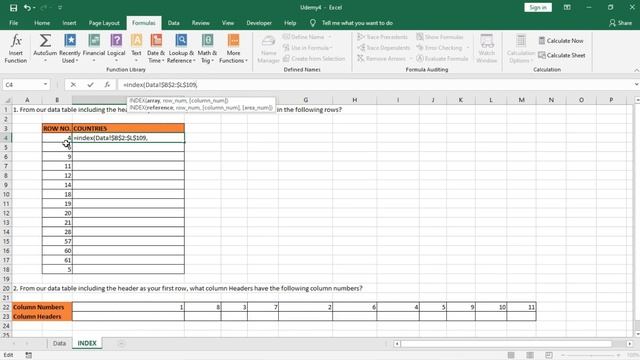The width and height of the screenshot is (640, 360).
Task: Open the Help tab
Action: 290,23
